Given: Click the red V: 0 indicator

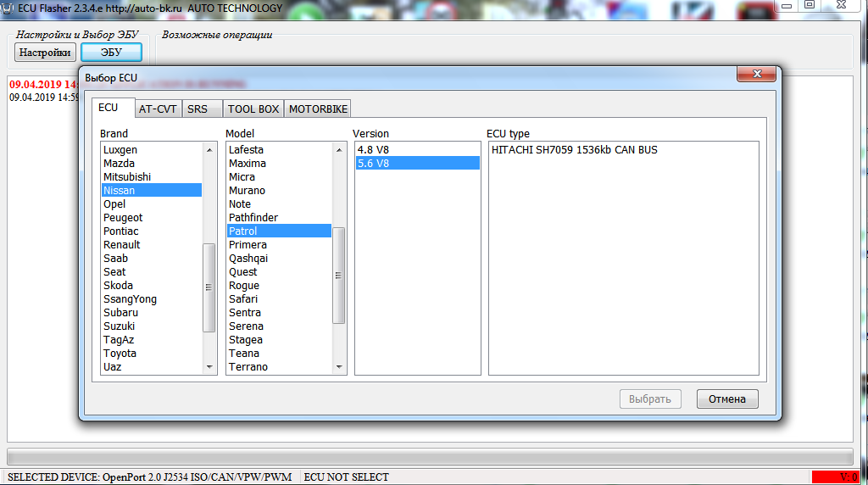Looking at the screenshot, I should click(x=836, y=477).
